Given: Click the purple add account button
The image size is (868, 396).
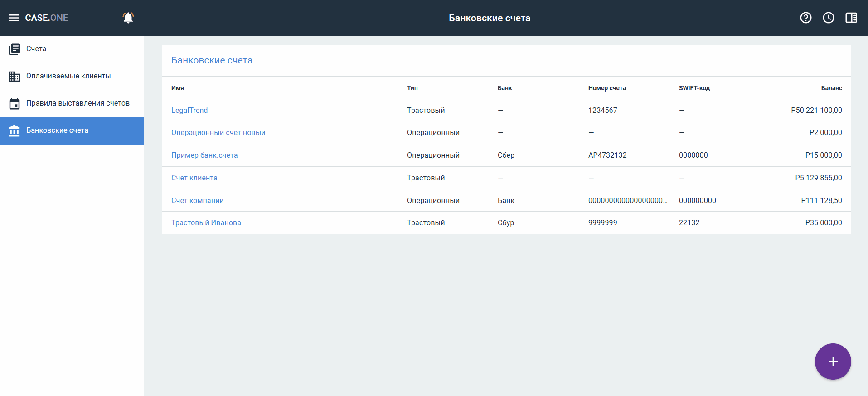Looking at the screenshot, I should [x=833, y=361].
